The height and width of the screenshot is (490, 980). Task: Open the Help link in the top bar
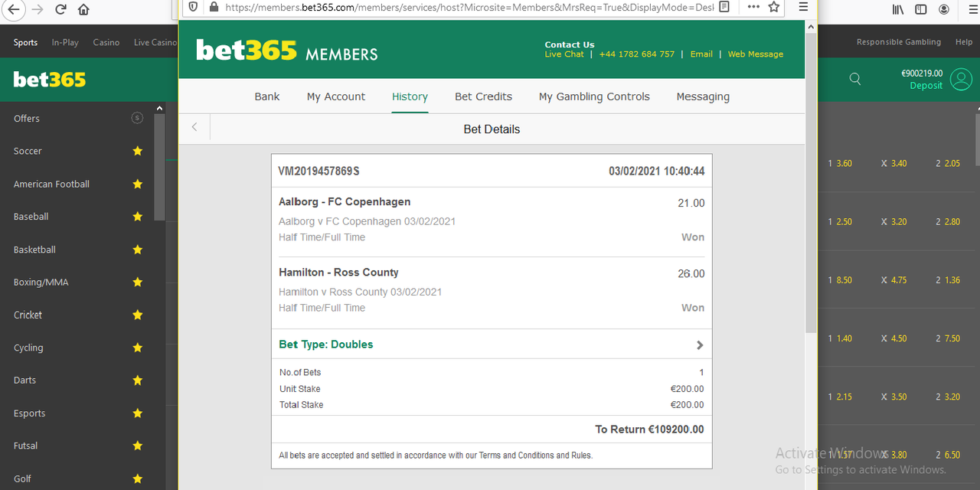point(964,42)
